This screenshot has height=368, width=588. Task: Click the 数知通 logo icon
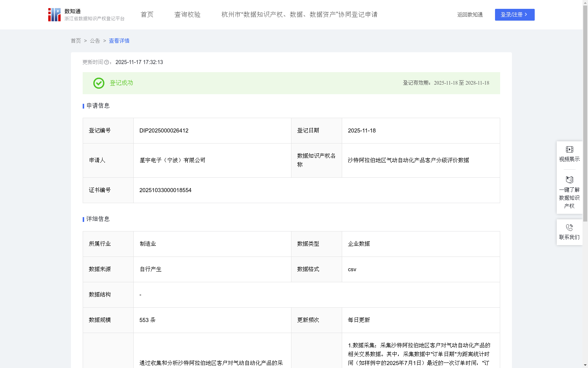(54, 15)
